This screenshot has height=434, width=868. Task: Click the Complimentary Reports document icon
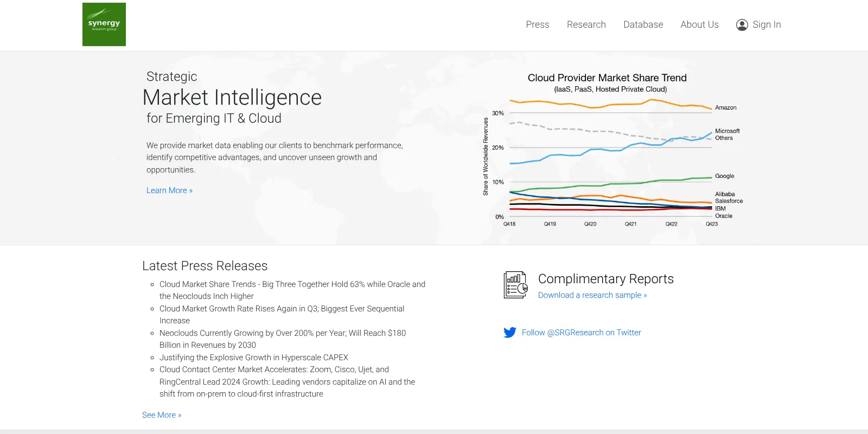(515, 285)
